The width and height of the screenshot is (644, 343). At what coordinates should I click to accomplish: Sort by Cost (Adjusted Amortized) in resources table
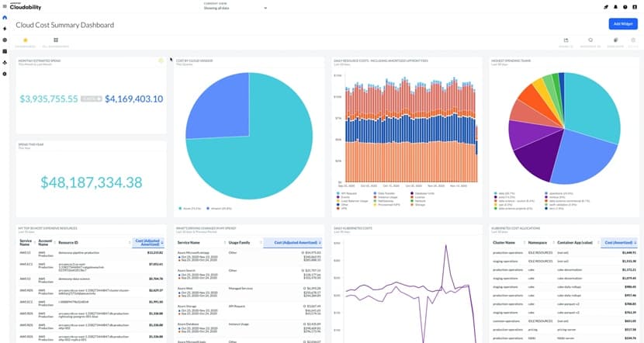[x=148, y=243]
